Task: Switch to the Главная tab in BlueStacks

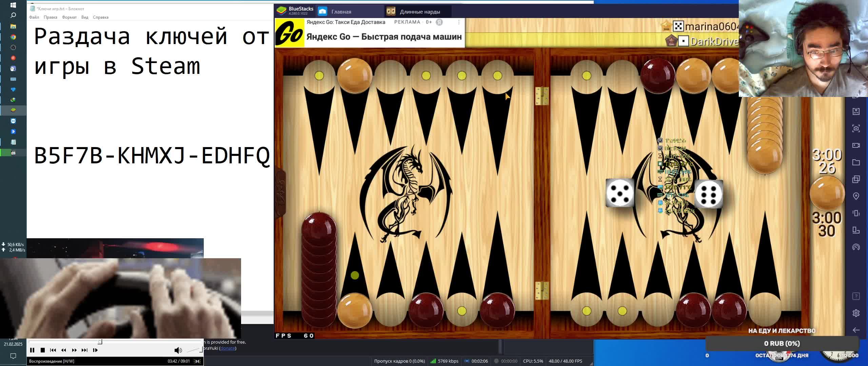Action: coord(341,12)
